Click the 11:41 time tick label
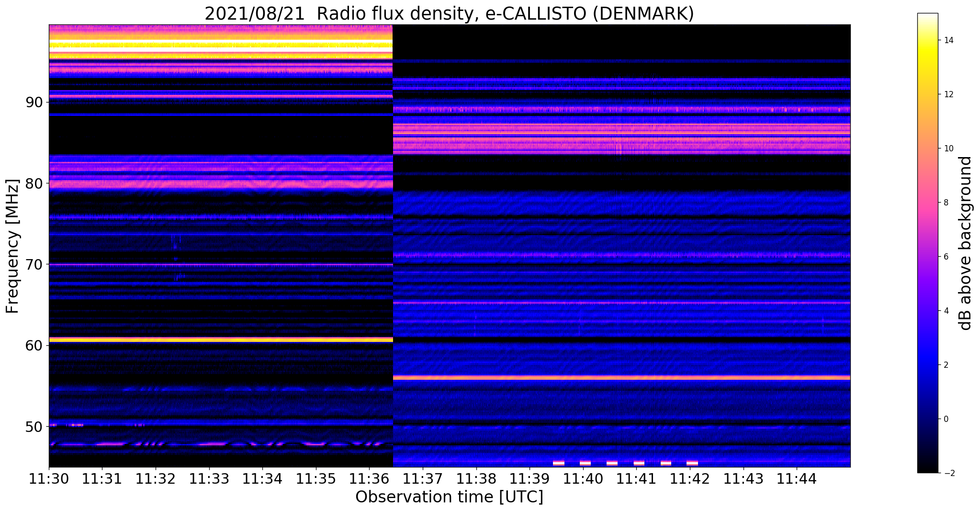 coord(636,479)
